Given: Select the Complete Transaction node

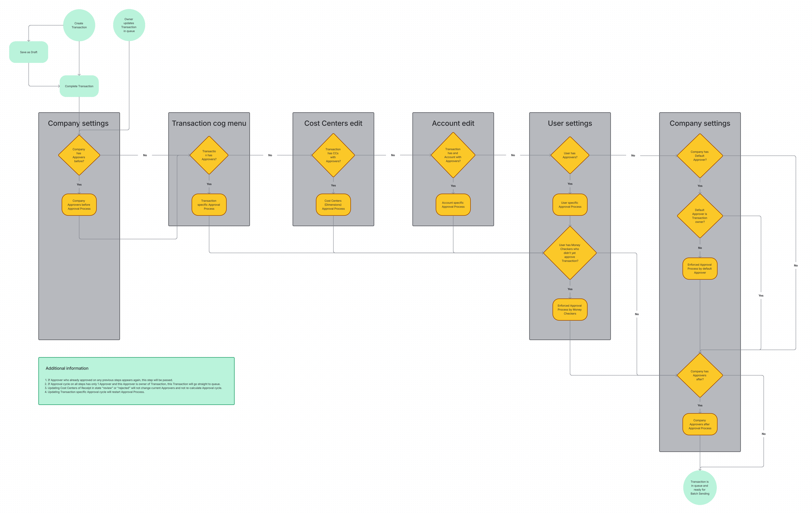Looking at the screenshot, I should (x=79, y=86).
